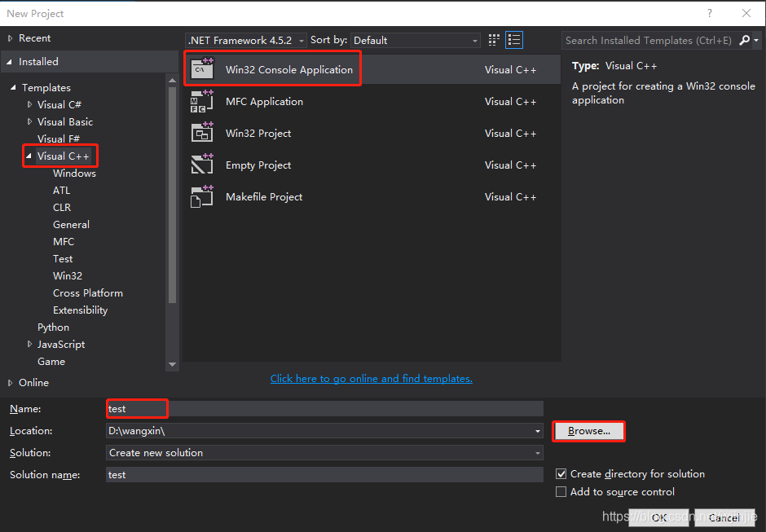Switch to small icons grid view
This screenshot has width=766, height=532.
click(x=494, y=40)
